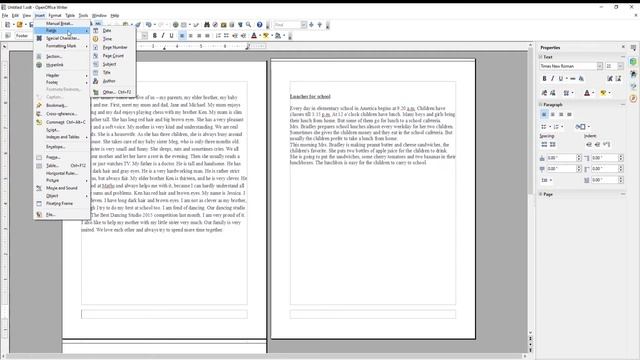
Task: Click increase paragraph spacing icon
Action: tap(544, 144)
